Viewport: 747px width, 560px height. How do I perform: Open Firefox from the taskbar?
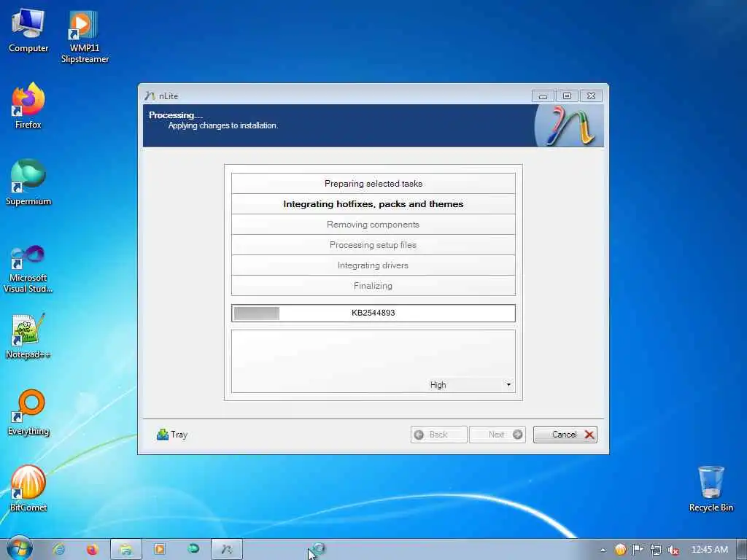(92, 549)
